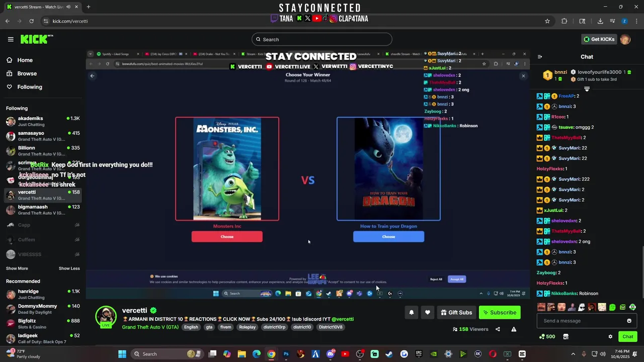The height and width of the screenshot is (362, 644).
Task: Open Microsoft Edge from the taskbar
Action: (257, 354)
